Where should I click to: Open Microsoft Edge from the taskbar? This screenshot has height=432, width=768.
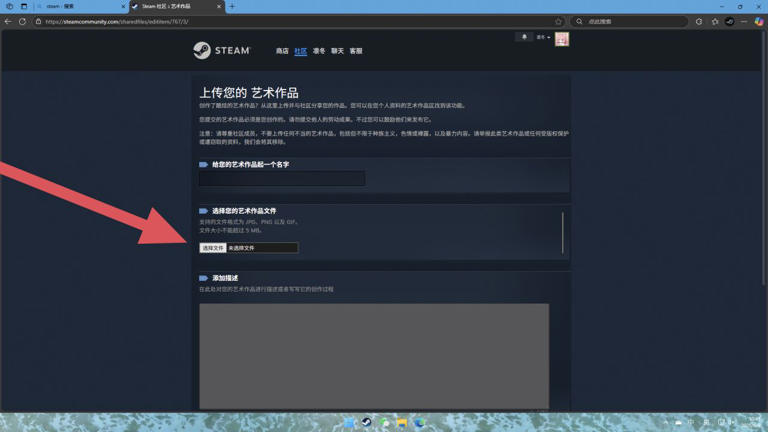[x=420, y=422]
